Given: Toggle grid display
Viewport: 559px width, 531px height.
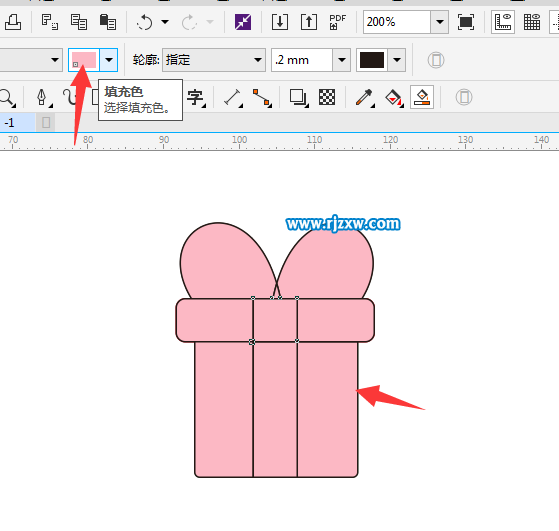Looking at the screenshot, I should 532,22.
